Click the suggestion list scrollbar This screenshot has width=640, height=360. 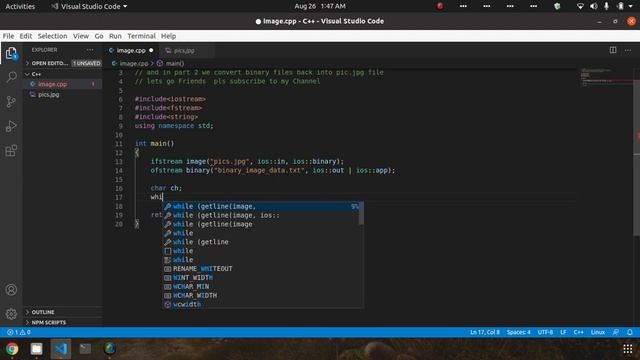click(361, 213)
